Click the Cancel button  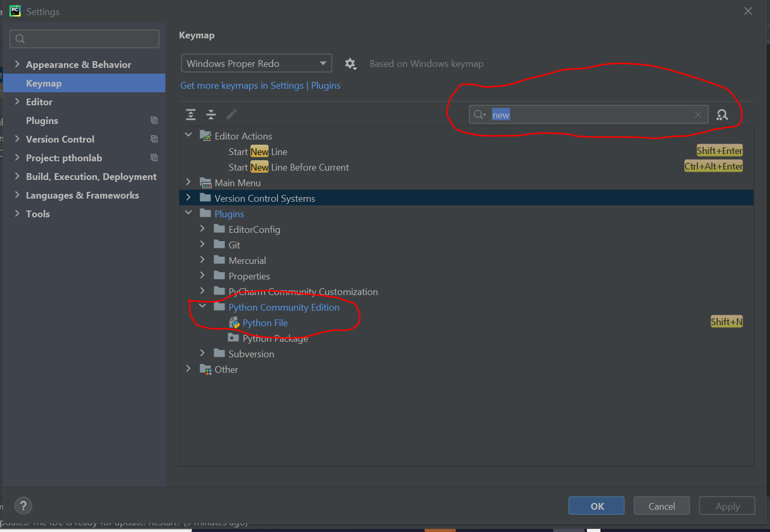click(662, 506)
